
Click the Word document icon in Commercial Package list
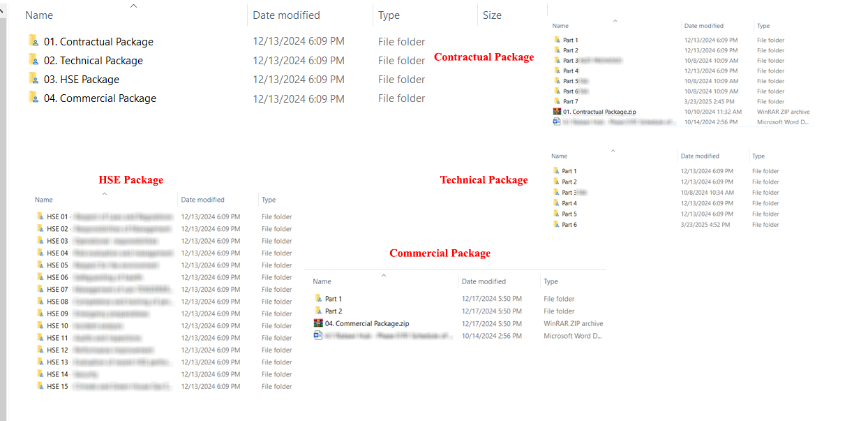(318, 336)
